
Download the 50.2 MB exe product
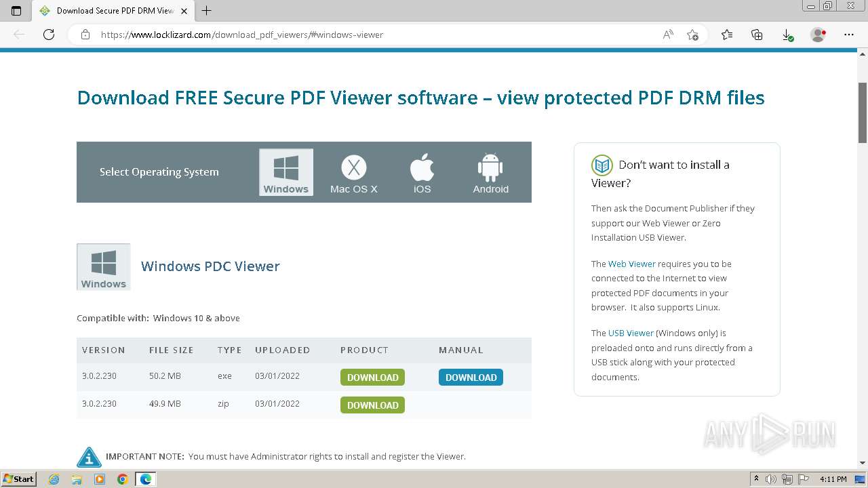click(x=372, y=378)
